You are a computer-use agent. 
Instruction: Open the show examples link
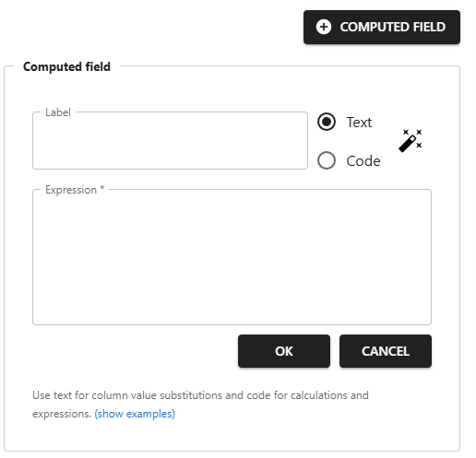135,414
